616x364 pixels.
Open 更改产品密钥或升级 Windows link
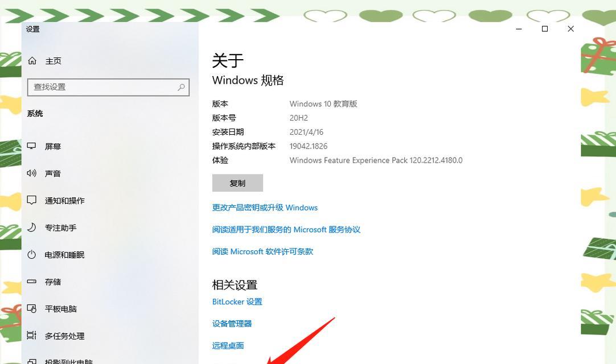[265, 208]
